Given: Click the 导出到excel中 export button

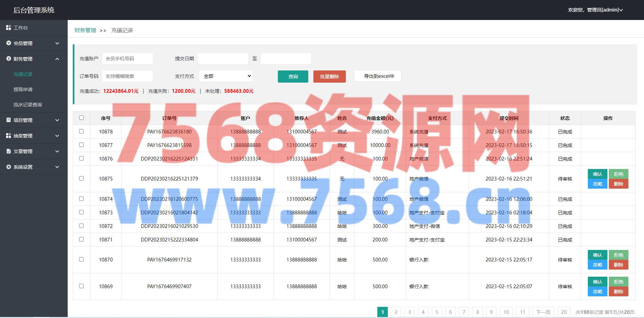Looking at the screenshot, I should tap(377, 76).
